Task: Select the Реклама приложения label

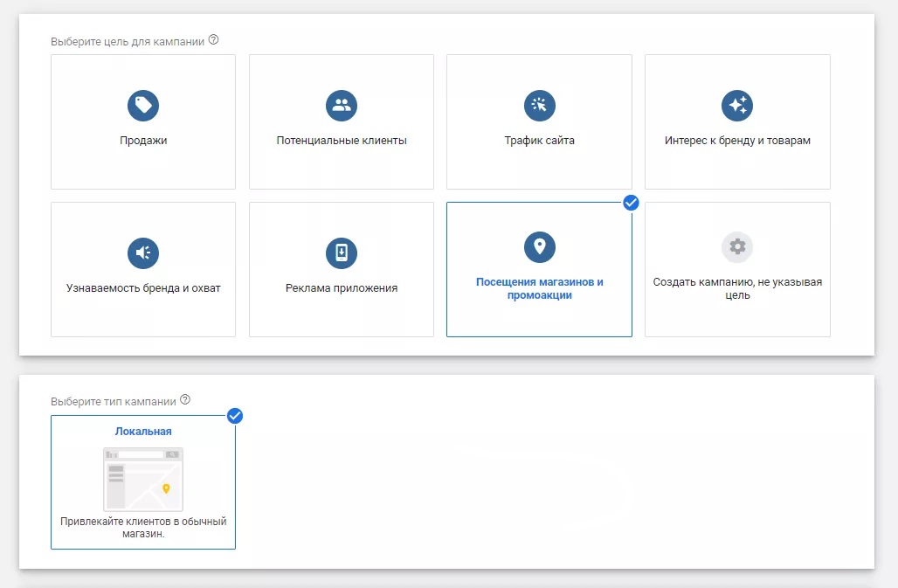Action: 342,288
